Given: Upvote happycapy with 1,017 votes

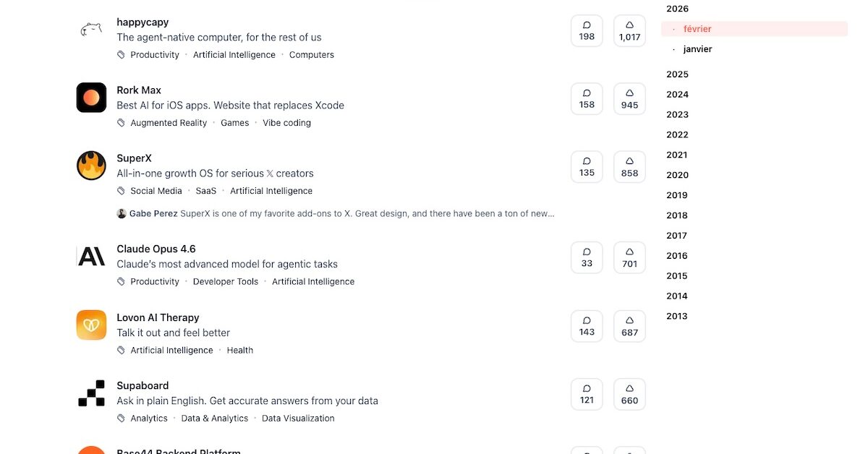Looking at the screenshot, I should 629,30.
